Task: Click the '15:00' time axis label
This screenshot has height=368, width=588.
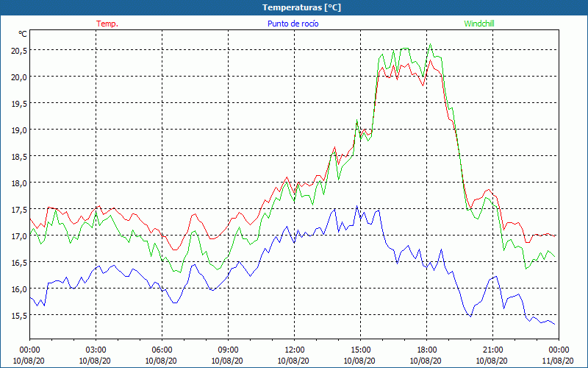Action: (360, 350)
